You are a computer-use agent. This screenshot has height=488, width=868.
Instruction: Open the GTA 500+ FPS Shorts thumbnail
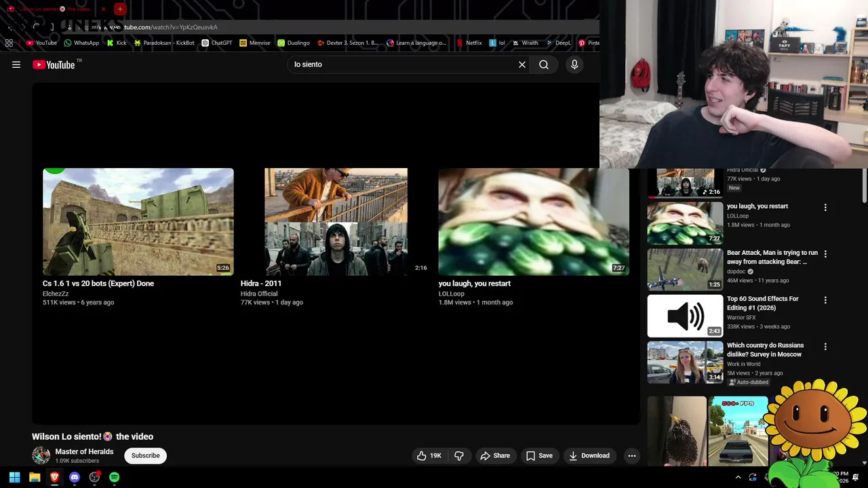coord(738,432)
